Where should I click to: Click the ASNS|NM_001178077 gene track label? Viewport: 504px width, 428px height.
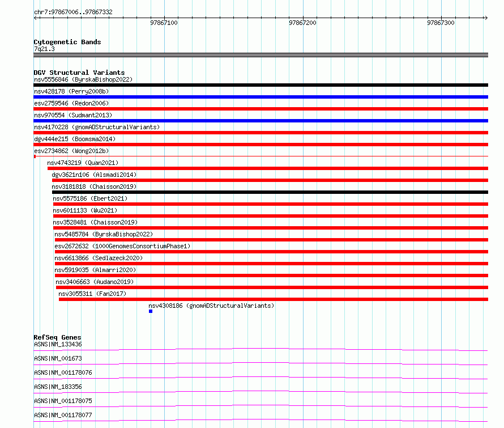coord(63,415)
